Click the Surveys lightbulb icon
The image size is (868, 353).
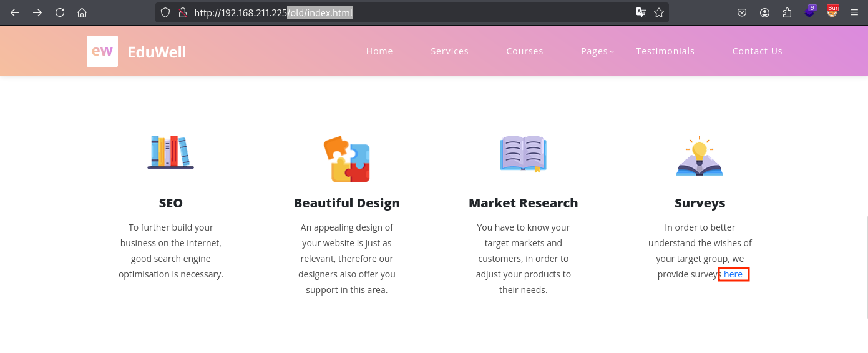(x=700, y=156)
